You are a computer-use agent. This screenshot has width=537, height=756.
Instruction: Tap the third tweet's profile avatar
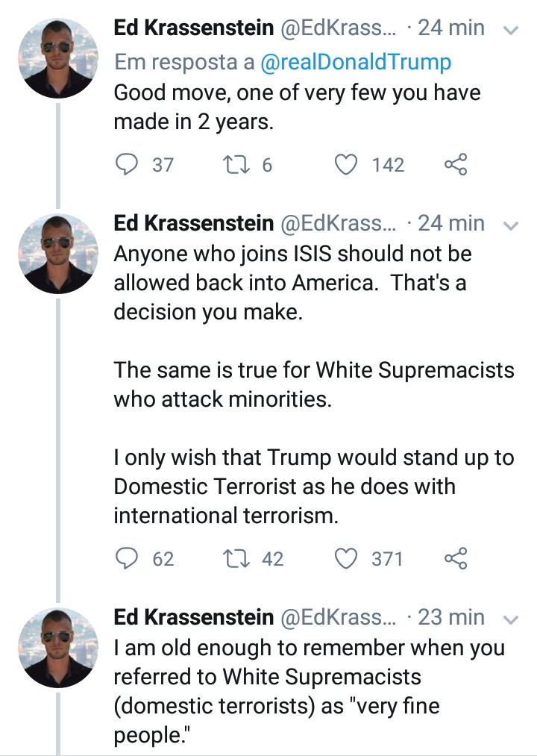tap(58, 648)
